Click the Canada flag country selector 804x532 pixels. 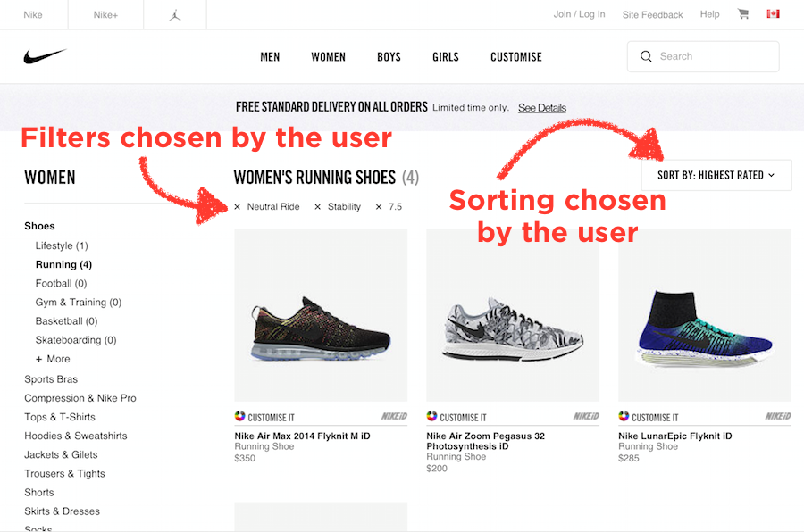tap(773, 14)
